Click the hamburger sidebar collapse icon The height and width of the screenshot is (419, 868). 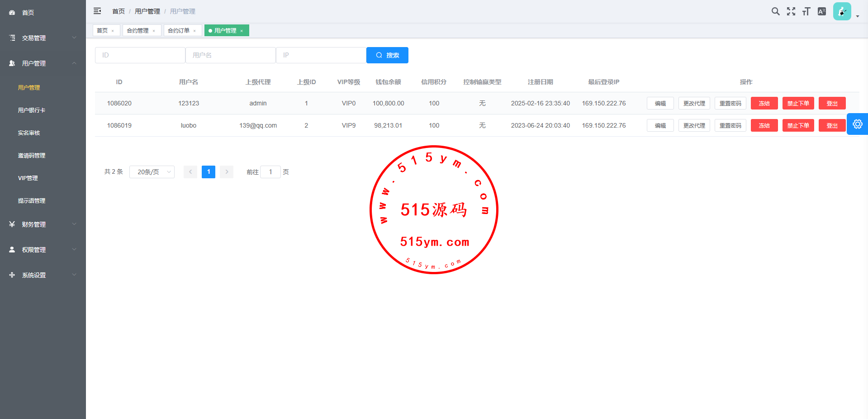(x=97, y=11)
